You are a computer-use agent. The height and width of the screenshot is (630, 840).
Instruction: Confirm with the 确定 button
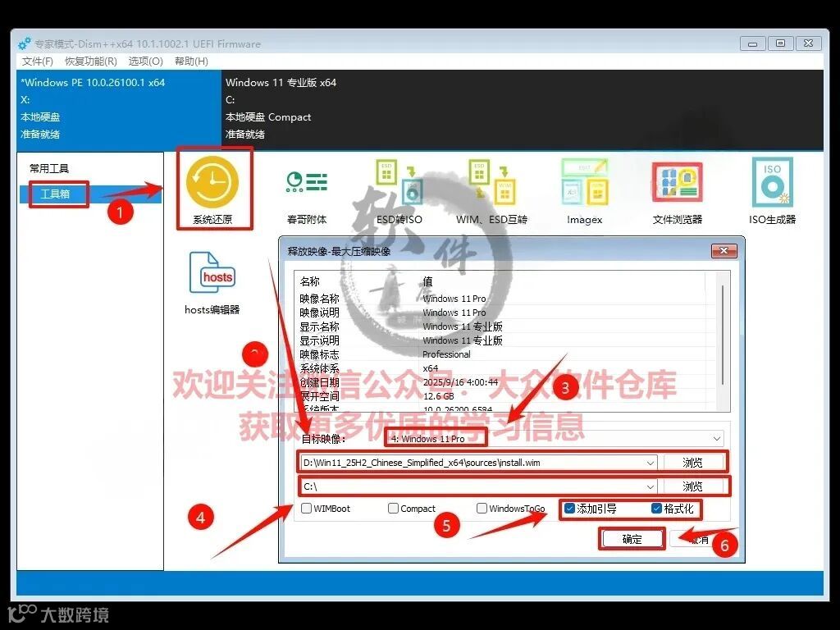tap(632, 539)
